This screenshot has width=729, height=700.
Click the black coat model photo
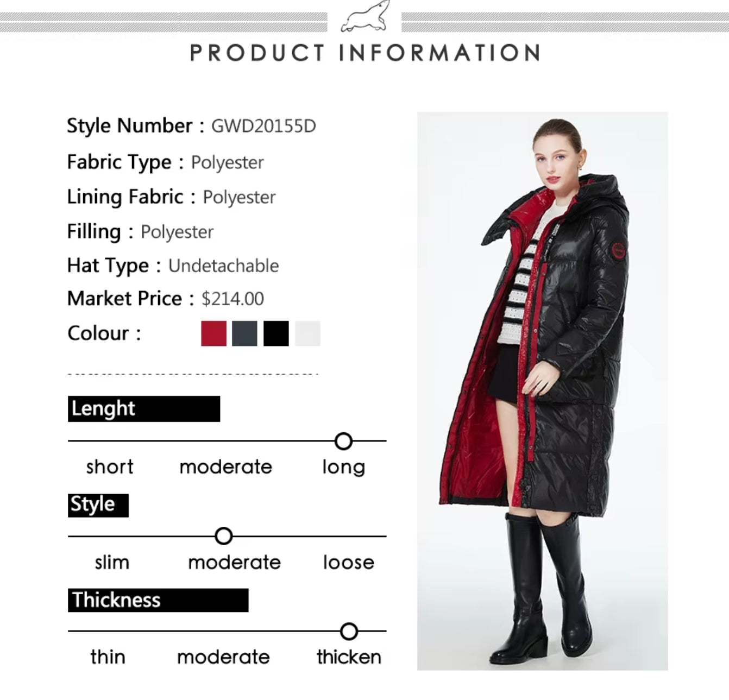point(542,391)
